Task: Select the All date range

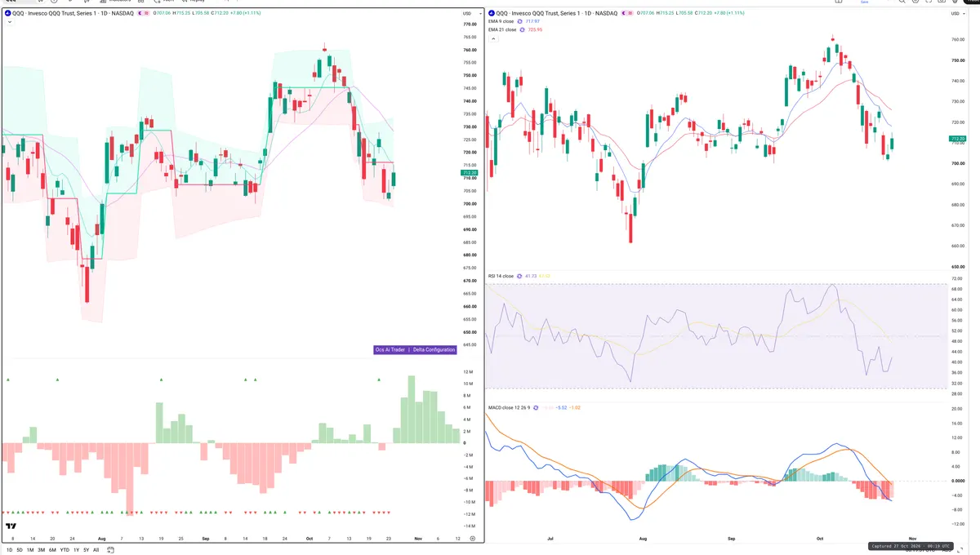Action: [96, 550]
